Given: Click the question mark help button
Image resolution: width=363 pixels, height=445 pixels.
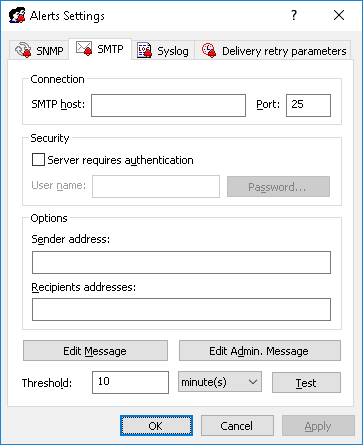Looking at the screenshot, I should point(294,15).
